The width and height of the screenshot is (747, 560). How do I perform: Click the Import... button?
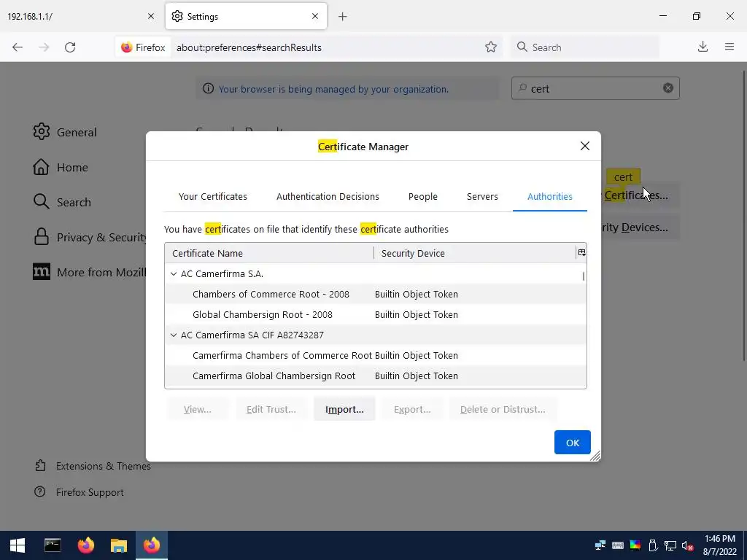tap(344, 409)
